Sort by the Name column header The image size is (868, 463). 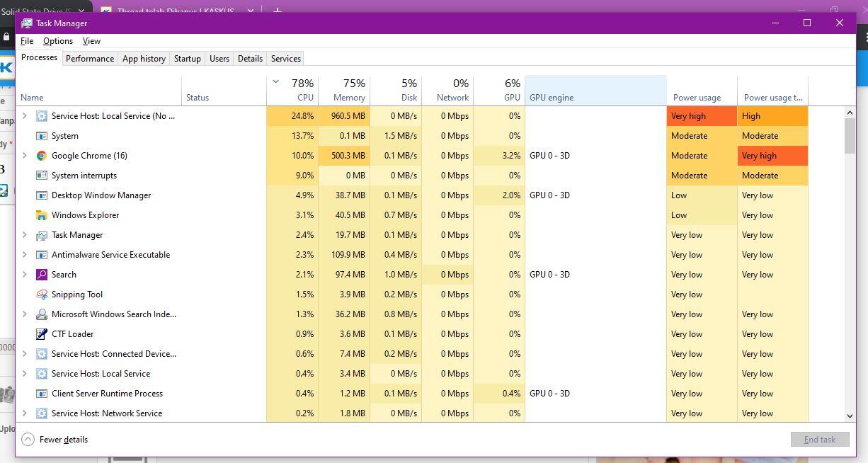pos(99,91)
